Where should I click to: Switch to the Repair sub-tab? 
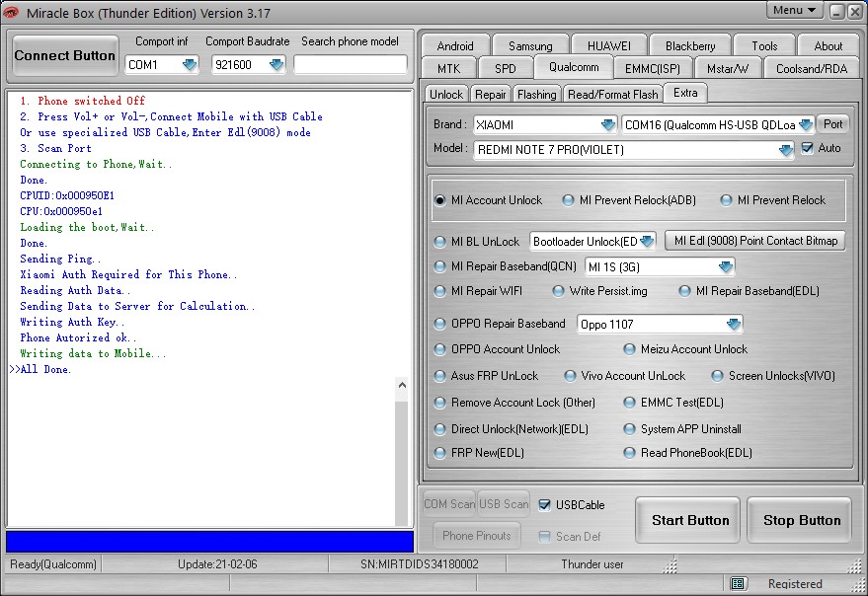[x=491, y=94]
